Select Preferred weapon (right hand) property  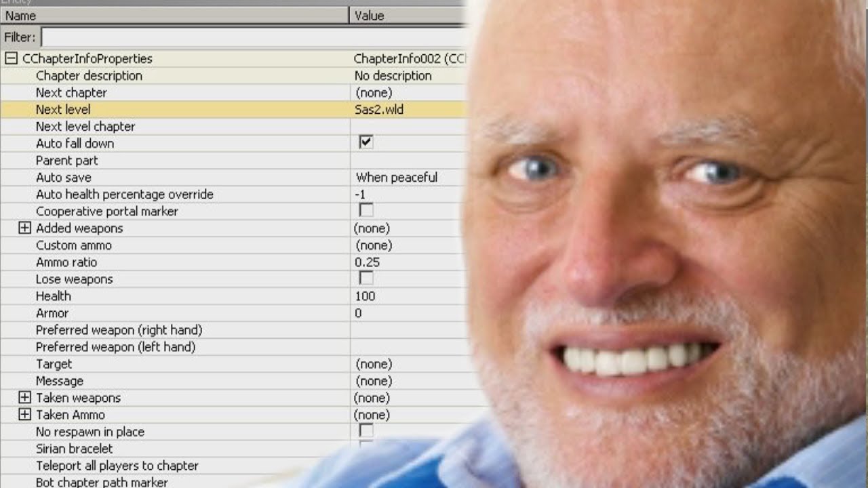click(x=119, y=330)
